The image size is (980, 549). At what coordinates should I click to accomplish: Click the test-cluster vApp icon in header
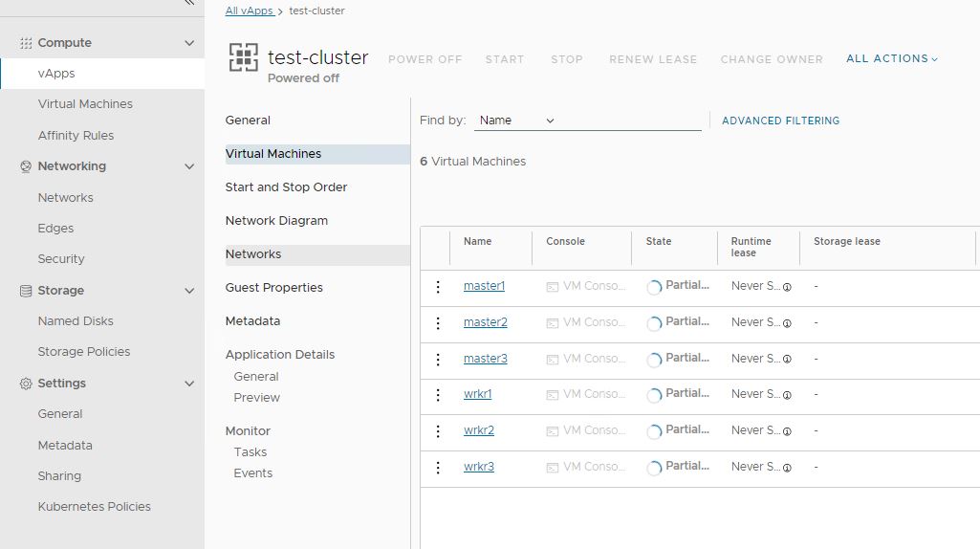coord(244,58)
